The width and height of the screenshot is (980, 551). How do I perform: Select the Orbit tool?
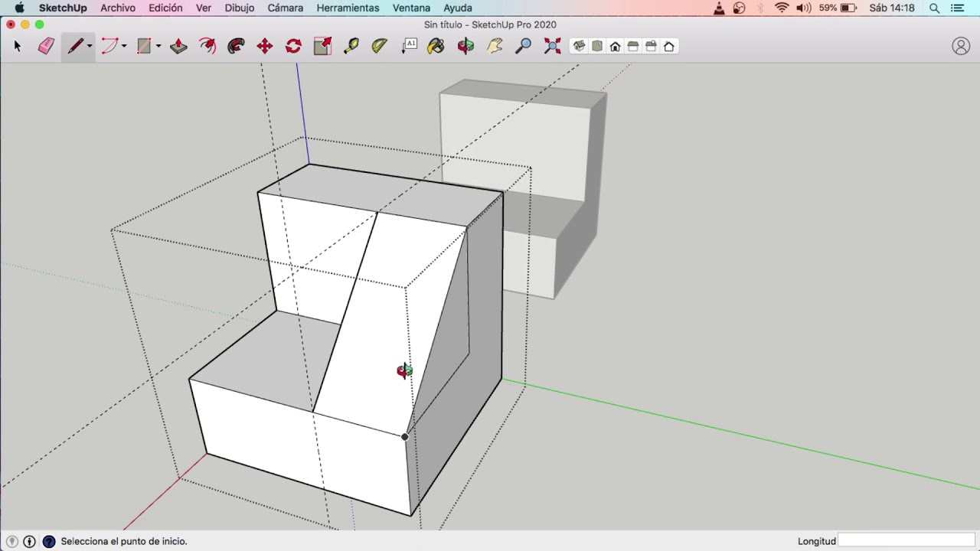(x=465, y=47)
